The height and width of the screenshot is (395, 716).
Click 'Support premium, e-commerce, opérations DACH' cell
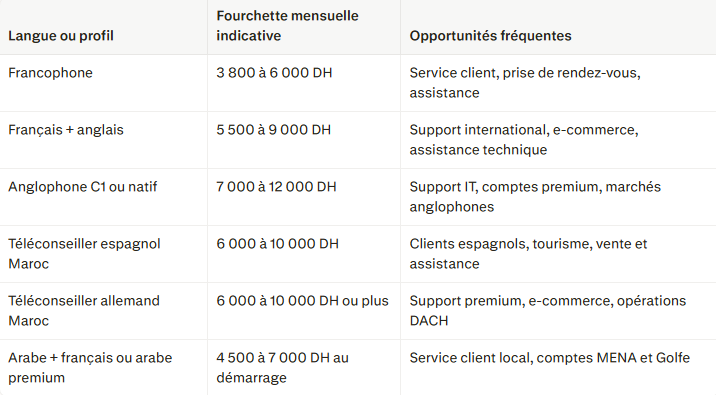548,311
